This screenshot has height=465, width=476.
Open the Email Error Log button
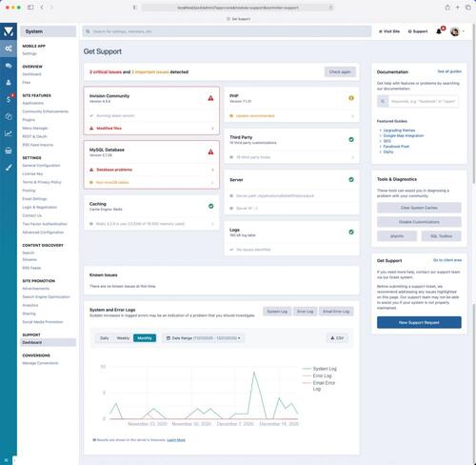pos(336,312)
